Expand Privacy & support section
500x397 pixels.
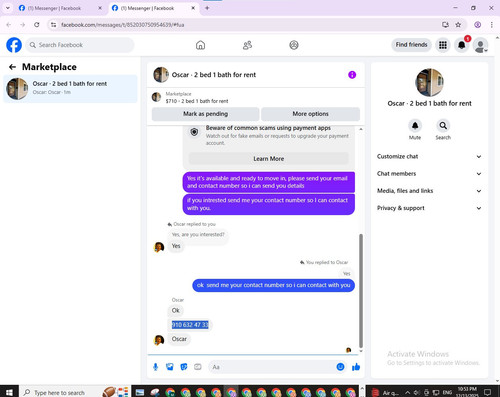pos(429,208)
